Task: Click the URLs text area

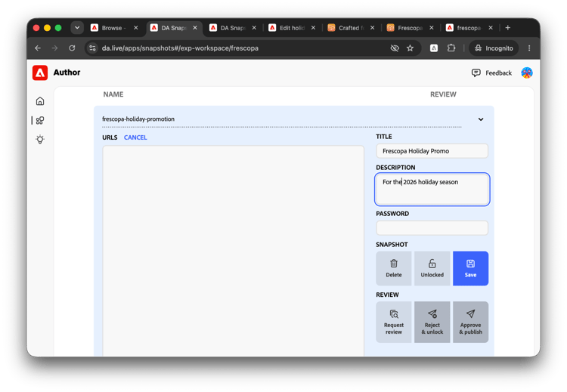Action: tap(234, 251)
